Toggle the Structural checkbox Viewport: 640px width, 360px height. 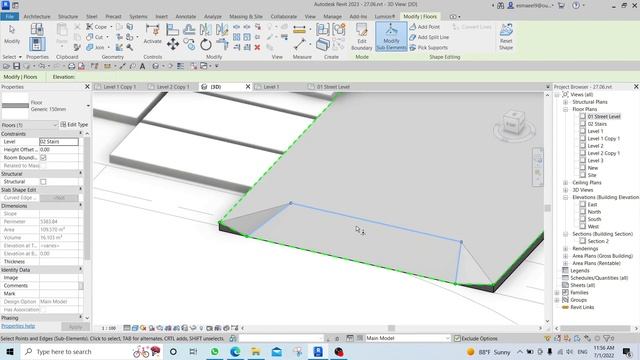43,182
